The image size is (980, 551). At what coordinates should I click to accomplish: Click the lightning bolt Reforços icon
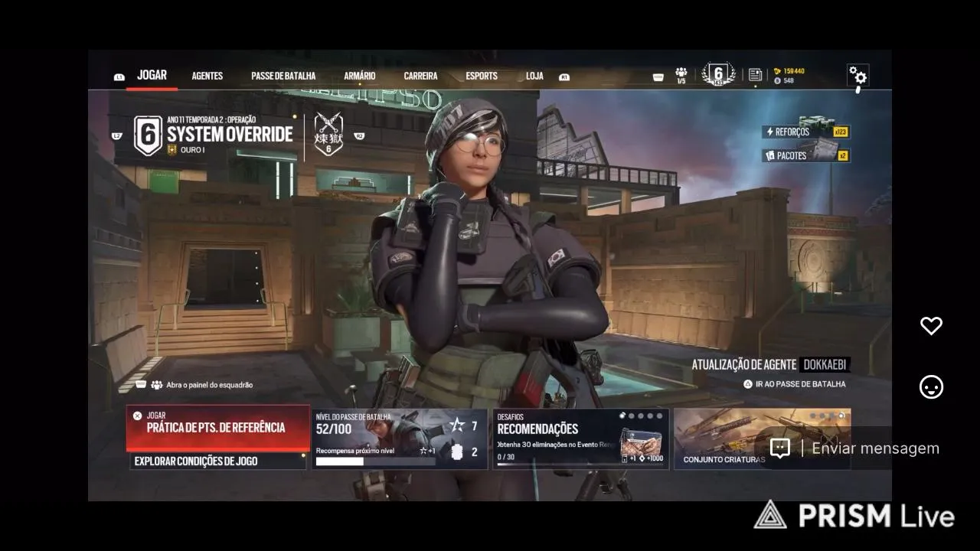[769, 132]
